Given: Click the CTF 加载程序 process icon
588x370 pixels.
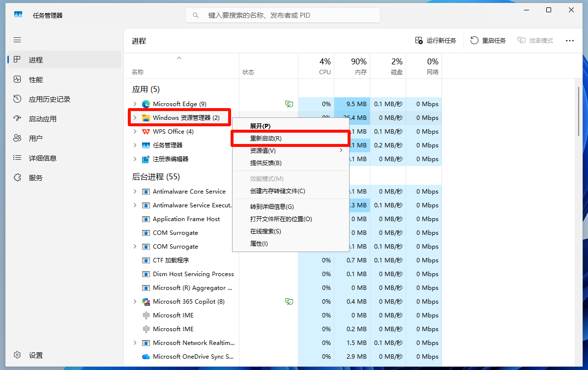Looking at the screenshot, I should pyautogui.click(x=146, y=260).
